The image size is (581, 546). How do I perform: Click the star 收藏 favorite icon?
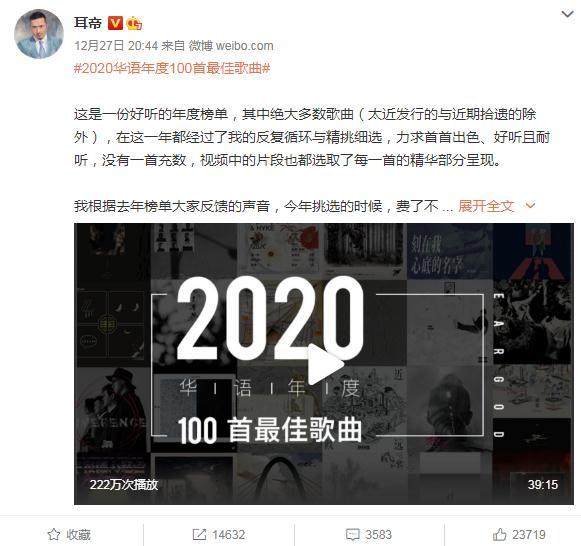(54, 535)
